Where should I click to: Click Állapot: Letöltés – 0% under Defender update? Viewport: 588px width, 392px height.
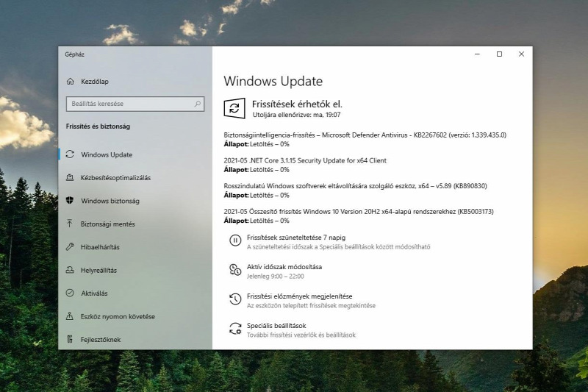[257, 144]
